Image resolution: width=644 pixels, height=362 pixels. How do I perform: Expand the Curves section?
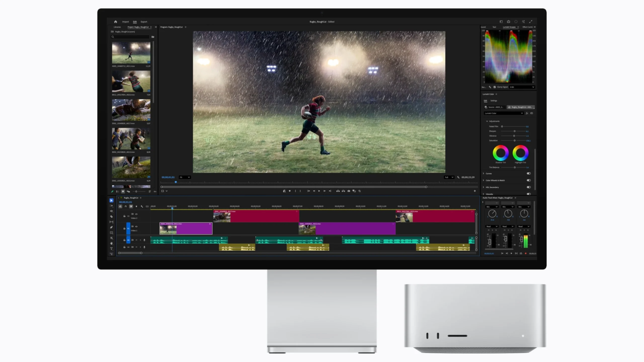pyautogui.click(x=483, y=173)
